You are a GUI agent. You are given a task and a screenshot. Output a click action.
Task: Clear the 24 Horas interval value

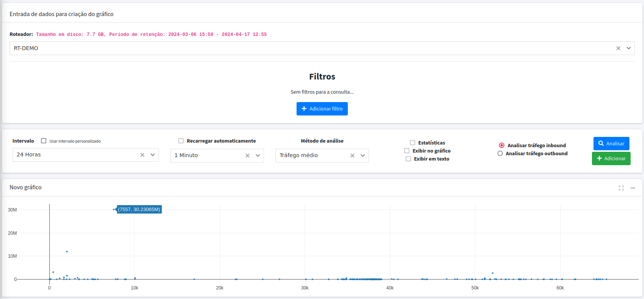click(142, 155)
